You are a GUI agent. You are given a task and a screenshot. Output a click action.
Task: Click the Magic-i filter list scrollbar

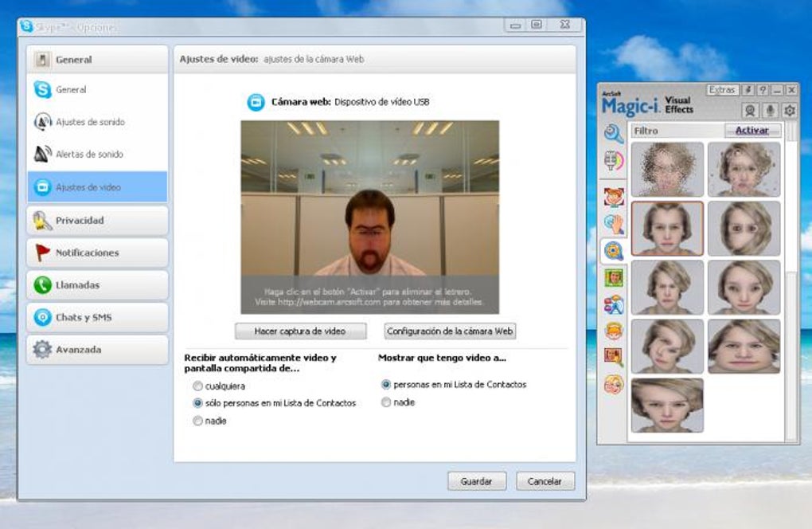(791, 282)
